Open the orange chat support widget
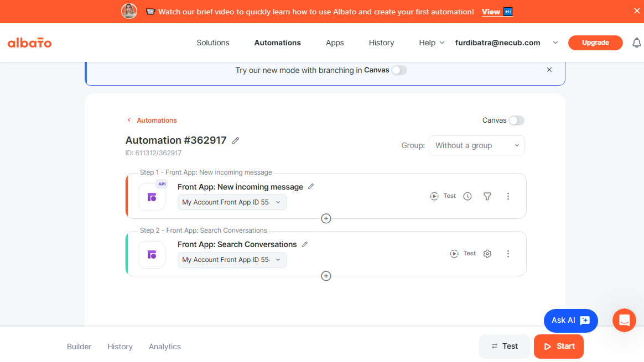Viewport: 644px width, 362px height. (x=624, y=320)
